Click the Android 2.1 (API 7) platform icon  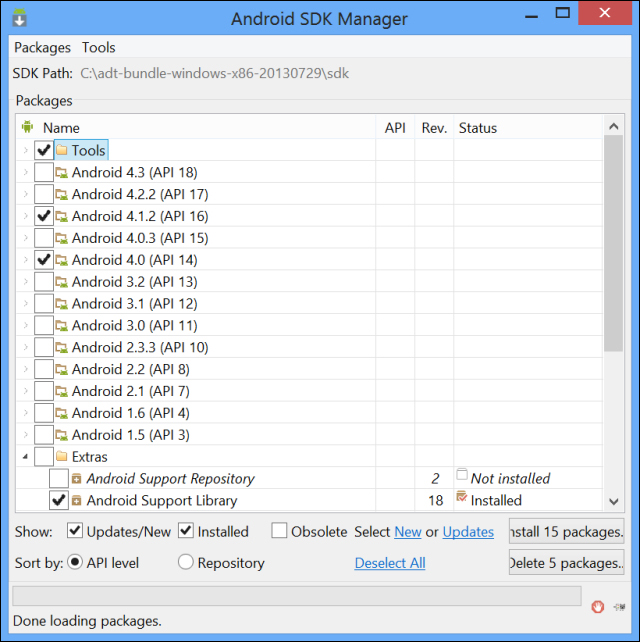coord(62,391)
